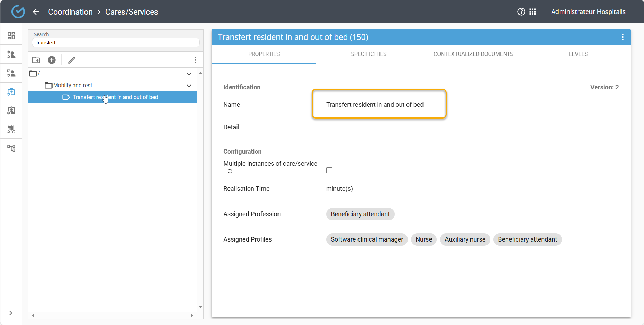Click the Software clinical manager profile chip
644x325 pixels.
[x=367, y=239]
